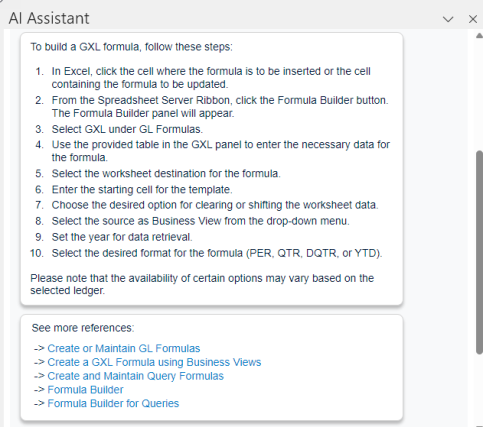The image size is (483, 427).
Task: Click step 8 about Business View source
Action: [200, 221]
